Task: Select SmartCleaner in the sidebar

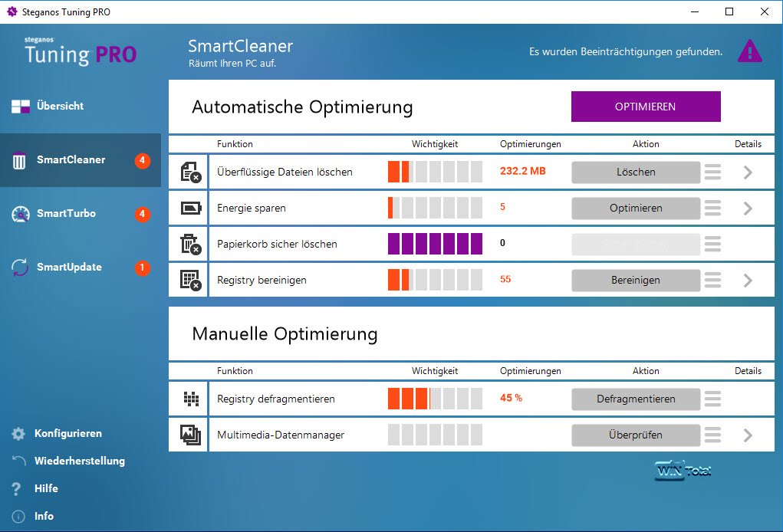Action: pos(81,160)
